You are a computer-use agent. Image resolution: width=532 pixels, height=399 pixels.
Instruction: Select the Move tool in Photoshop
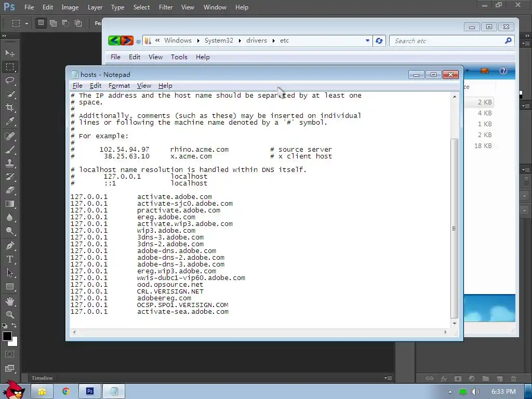click(10, 54)
